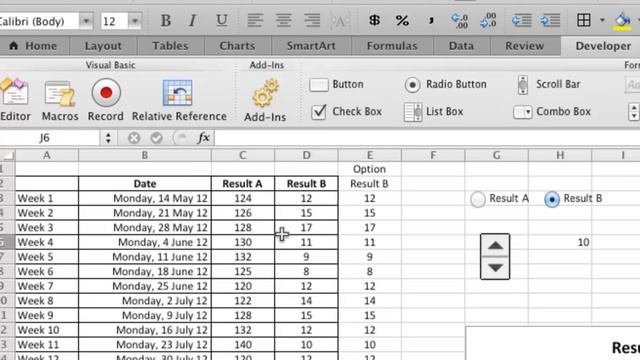Select cell with Week 4
This screenshot has width=640, height=360.
coord(47,242)
